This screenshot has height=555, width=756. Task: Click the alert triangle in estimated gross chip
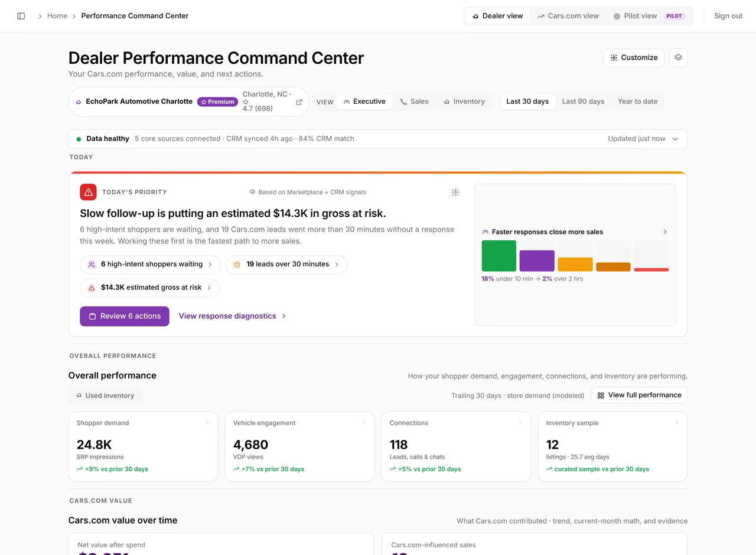click(x=92, y=288)
